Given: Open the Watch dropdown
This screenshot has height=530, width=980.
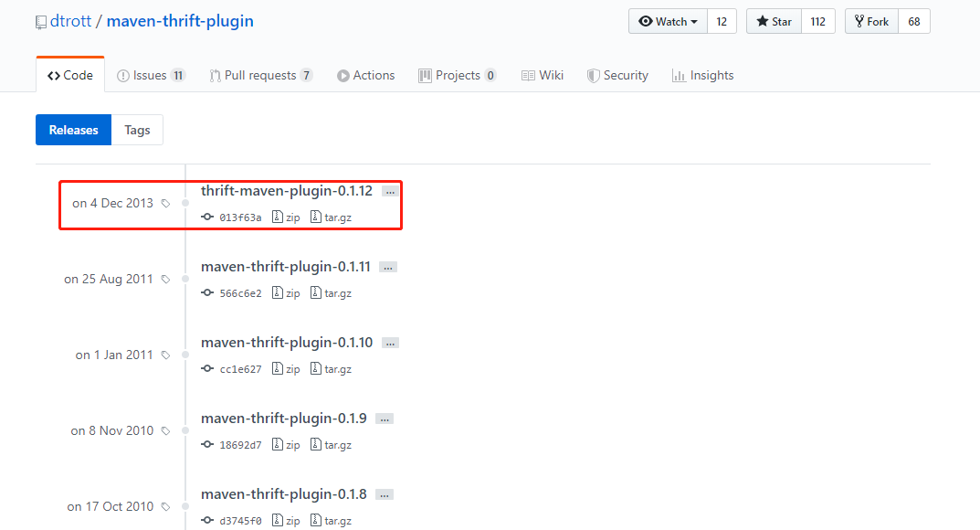Looking at the screenshot, I should [669, 21].
